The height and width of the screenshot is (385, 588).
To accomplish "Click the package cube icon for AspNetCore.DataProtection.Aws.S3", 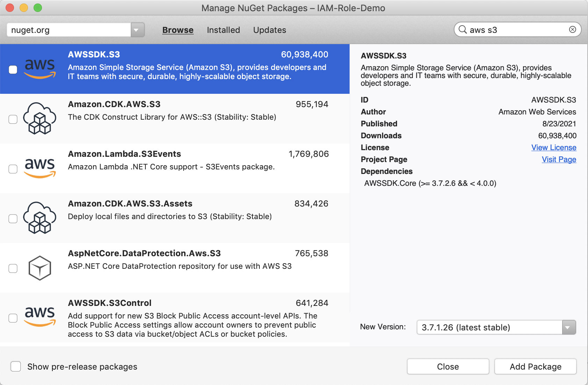I will [40, 268].
